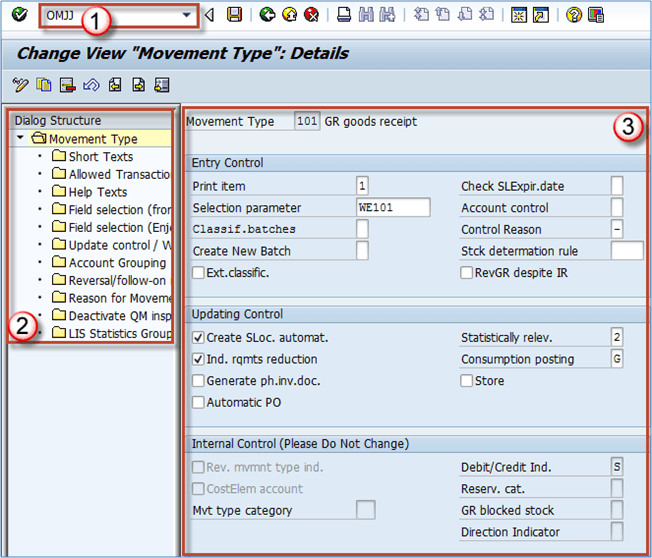The height and width of the screenshot is (558, 652).
Task: Toggle Display/Change mode pencil icon
Action: click(x=20, y=84)
